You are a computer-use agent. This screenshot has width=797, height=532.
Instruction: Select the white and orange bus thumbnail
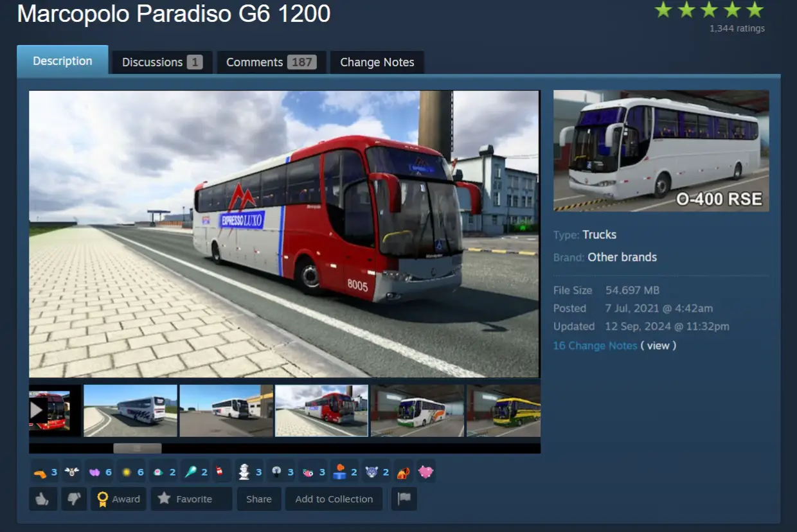point(418,411)
